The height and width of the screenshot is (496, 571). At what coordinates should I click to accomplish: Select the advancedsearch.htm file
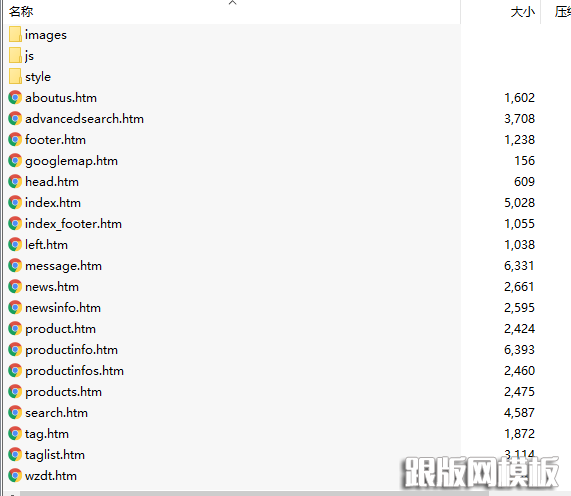click(x=84, y=119)
